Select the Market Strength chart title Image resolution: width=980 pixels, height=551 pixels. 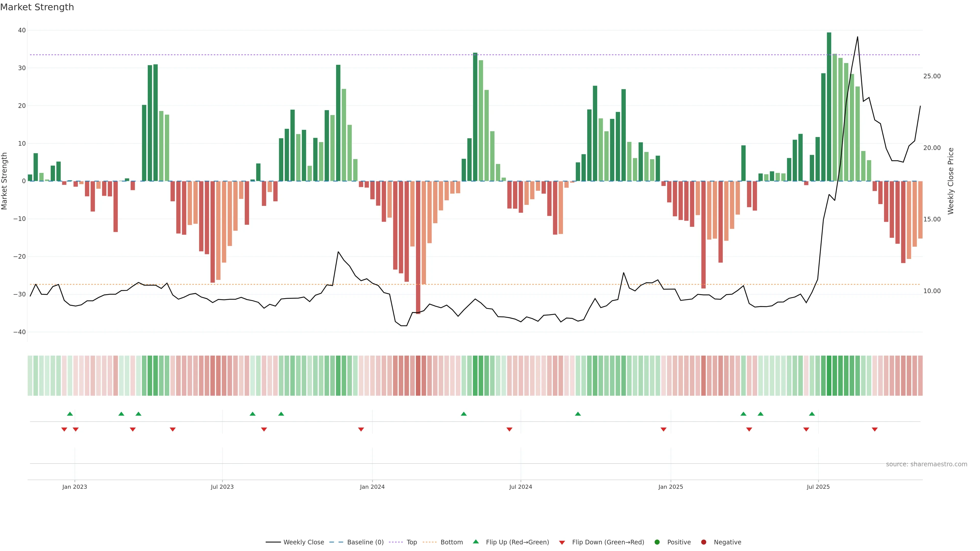(x=37, y=7)
